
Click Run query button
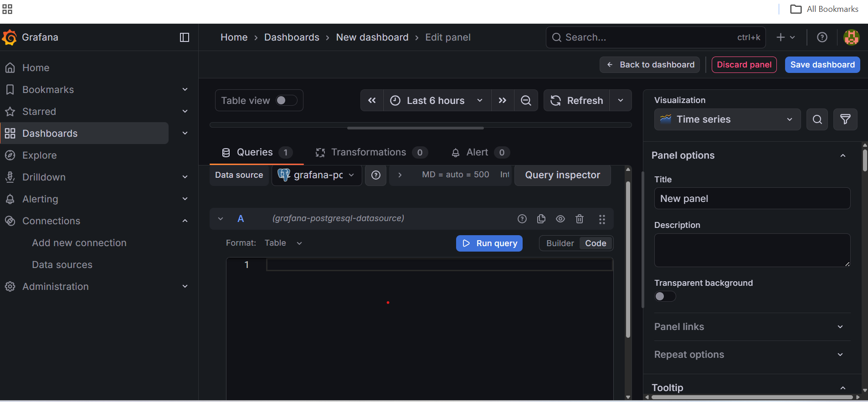[x=489, y=243]
